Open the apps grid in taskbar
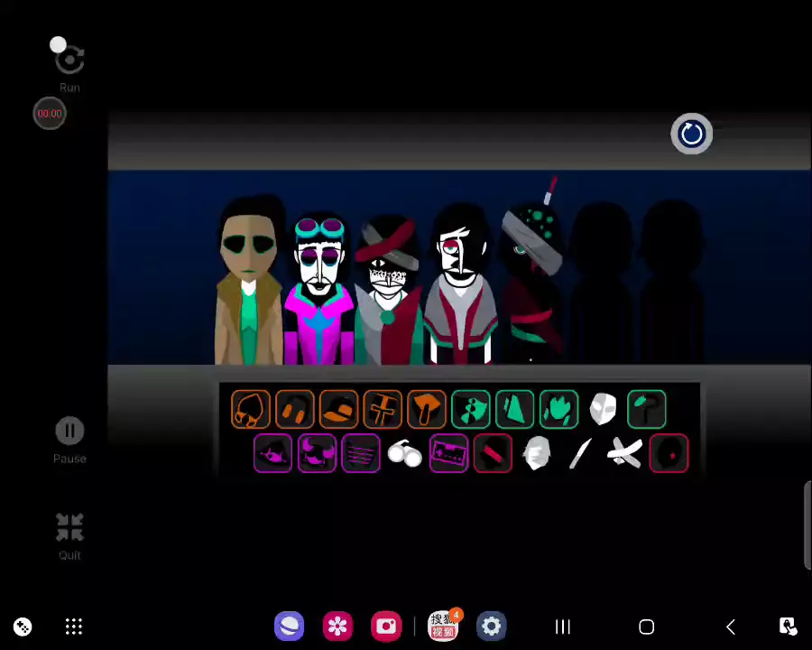This screenshot has width=812, height=650. [74, 627]
